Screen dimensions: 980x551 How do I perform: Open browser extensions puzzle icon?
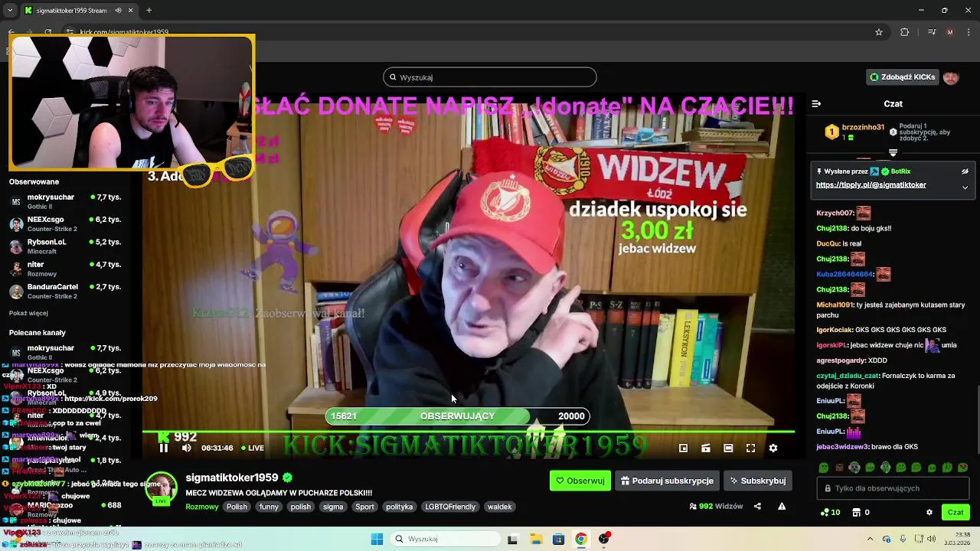coord(905,32)
